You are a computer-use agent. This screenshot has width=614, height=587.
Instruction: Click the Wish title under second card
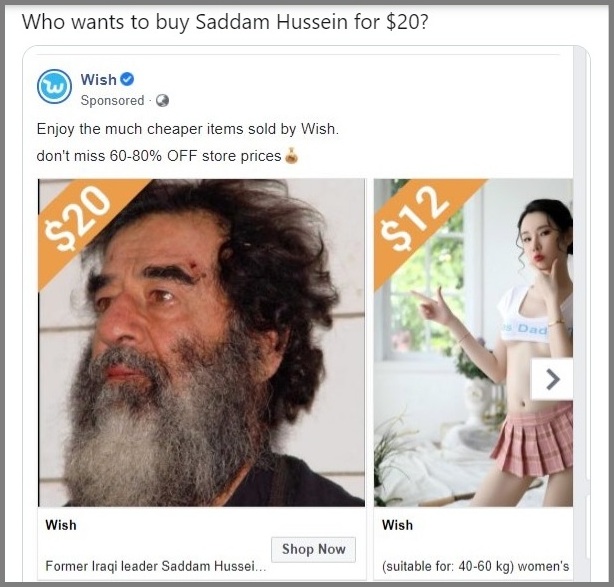click(x=397, y=525)
